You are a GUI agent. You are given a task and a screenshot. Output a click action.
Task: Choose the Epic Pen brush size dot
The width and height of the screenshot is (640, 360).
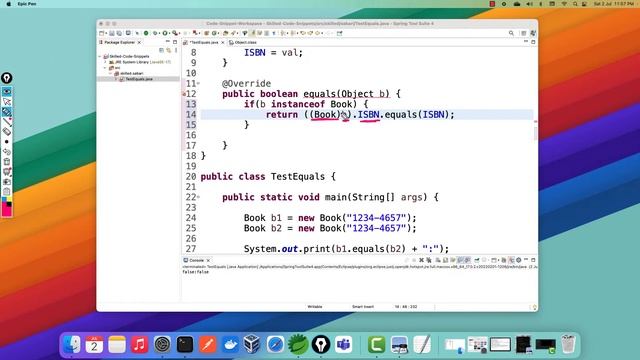7,142
